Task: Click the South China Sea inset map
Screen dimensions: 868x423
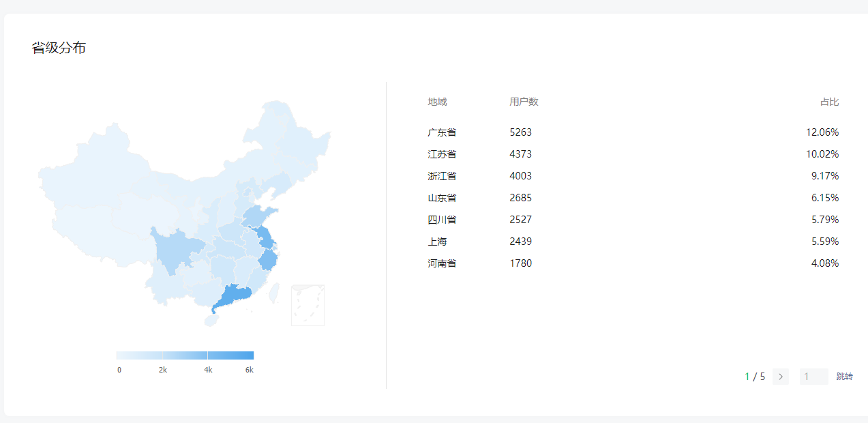Action: tap(308, 306)
